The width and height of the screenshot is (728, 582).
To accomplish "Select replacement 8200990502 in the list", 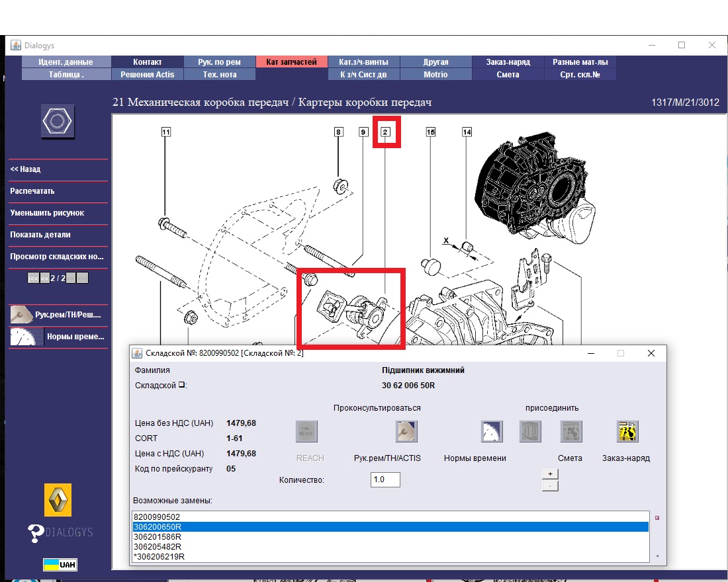I will pyautogui.click(x=390, y=517).
